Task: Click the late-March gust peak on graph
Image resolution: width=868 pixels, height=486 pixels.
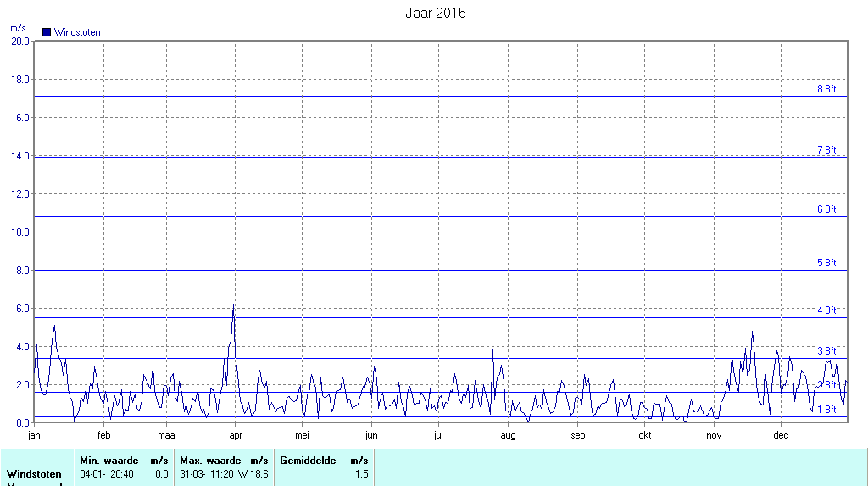Action: coord(234,305)
